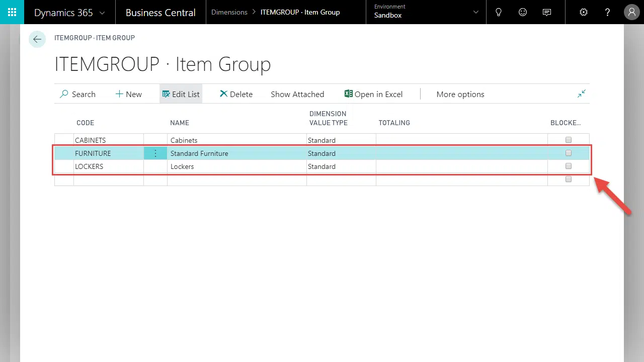This screenshot has height=362, width=644.
Task: Open the FURNITURE row three-dot menu
Action: point(155,153)
